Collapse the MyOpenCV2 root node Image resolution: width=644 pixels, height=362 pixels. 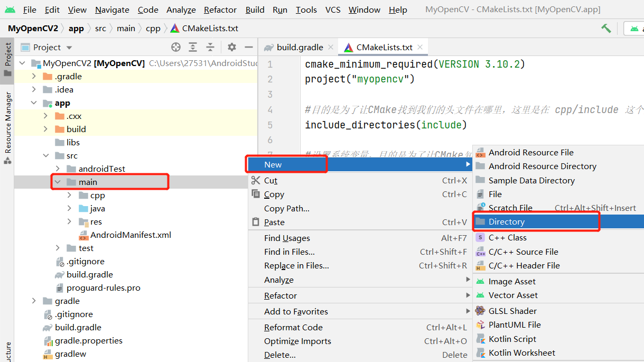(23, 63)
